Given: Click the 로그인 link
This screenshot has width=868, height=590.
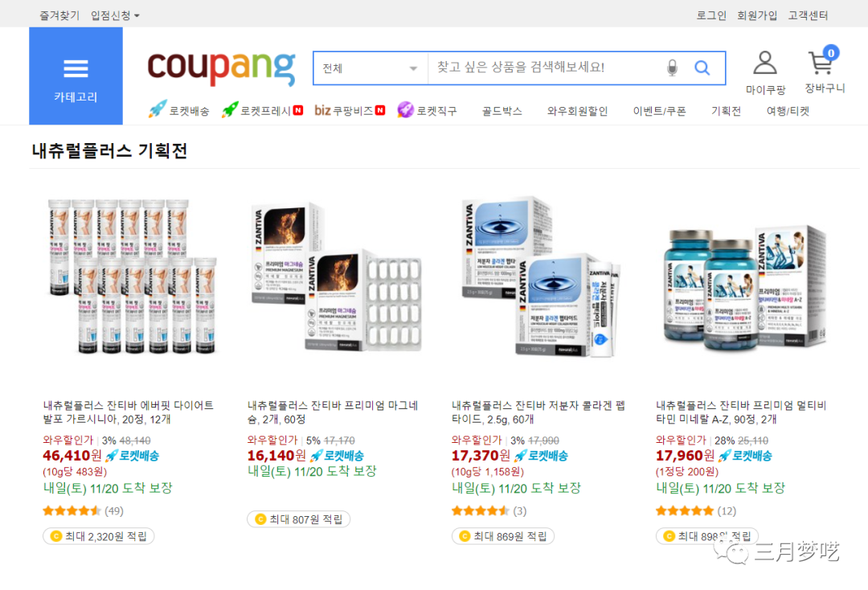Looking at the screenshot, I should pyautogui.click(x=710, y=15).
